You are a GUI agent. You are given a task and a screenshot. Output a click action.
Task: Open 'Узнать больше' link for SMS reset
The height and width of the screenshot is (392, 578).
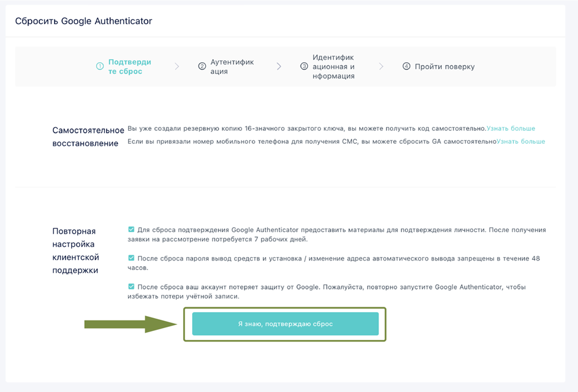[521, 142]
